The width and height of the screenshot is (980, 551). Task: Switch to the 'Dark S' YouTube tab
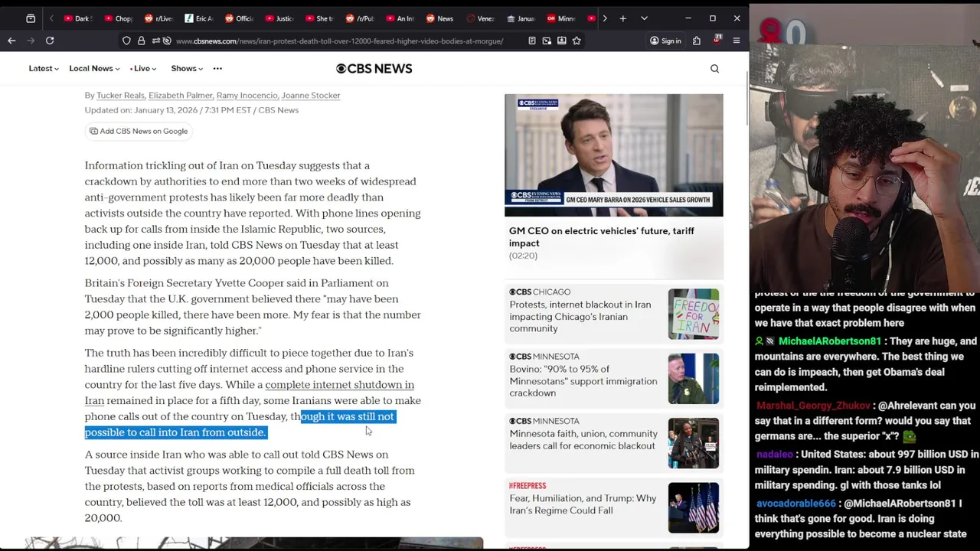[x=78, y=18]
